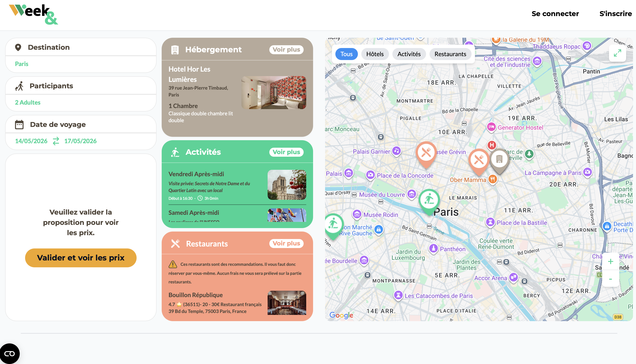This screenshot has height=364, width=636.
Task: Click the Generator Hostel map pin
Action: [491, 127]
